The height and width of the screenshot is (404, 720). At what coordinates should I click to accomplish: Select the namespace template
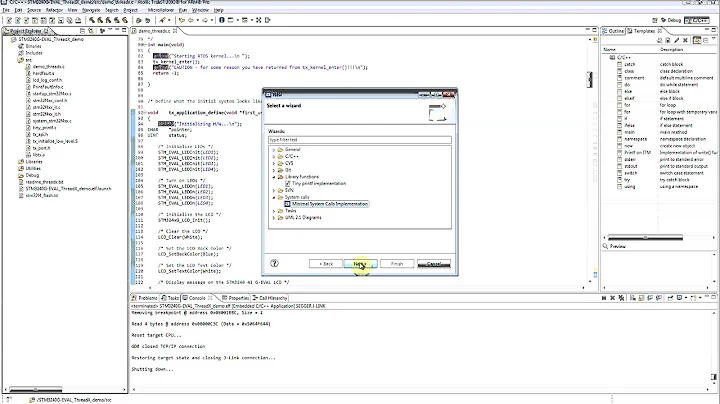pos(636,139)
